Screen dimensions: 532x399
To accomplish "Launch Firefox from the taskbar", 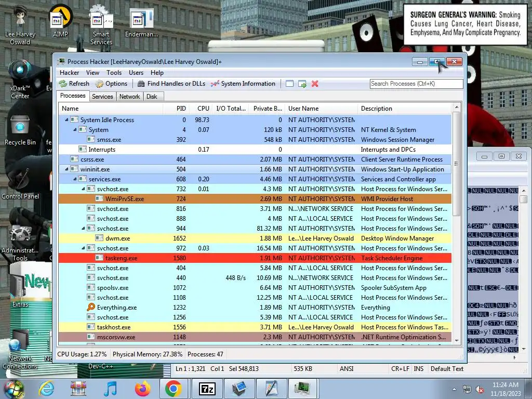I will [x=142, y=389].
